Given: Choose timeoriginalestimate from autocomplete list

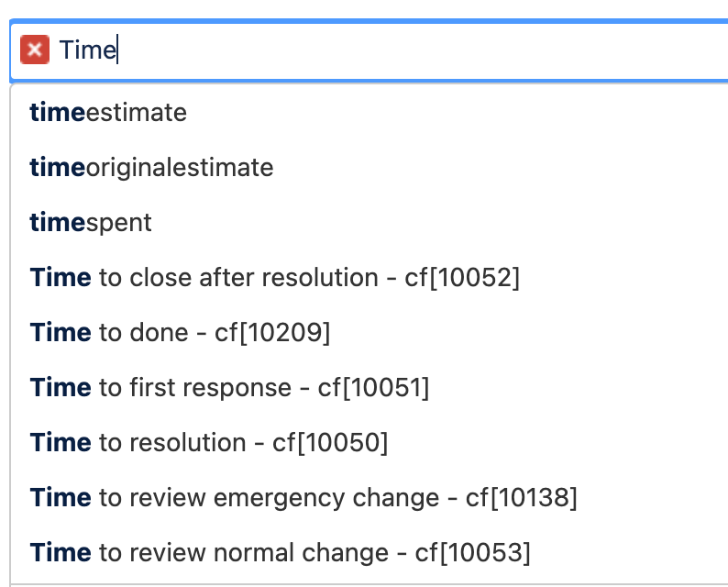Looking at the screenshot, I should pos(151,168).
